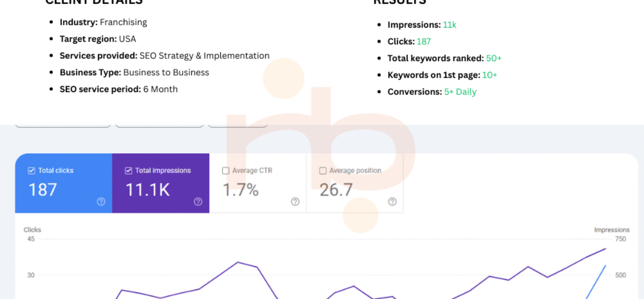Viewport: 644px width, 299px height.
Task: Click the 750 impressions axis tick
Action: [x=621, y=239]
